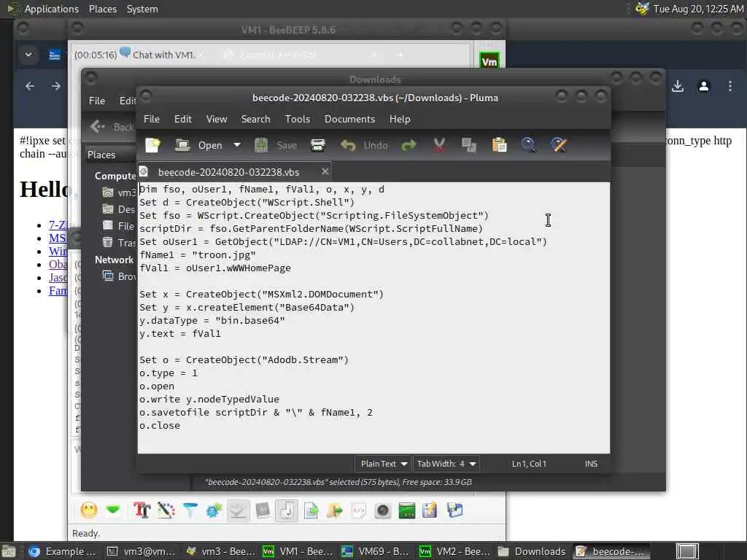The image size is (747, 560).
Task: Switch to VM2 - BeeBEEP taskbar window
Action: click(454, 551)
